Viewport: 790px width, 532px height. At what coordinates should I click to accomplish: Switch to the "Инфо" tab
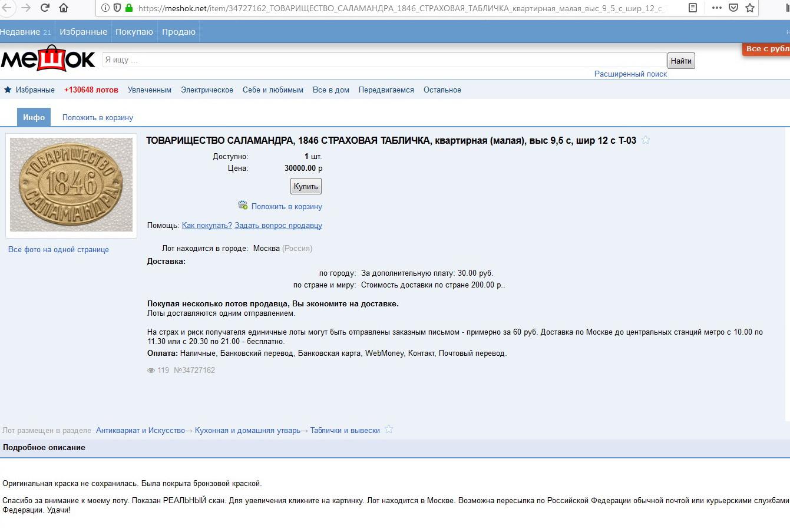coord(34,117)
